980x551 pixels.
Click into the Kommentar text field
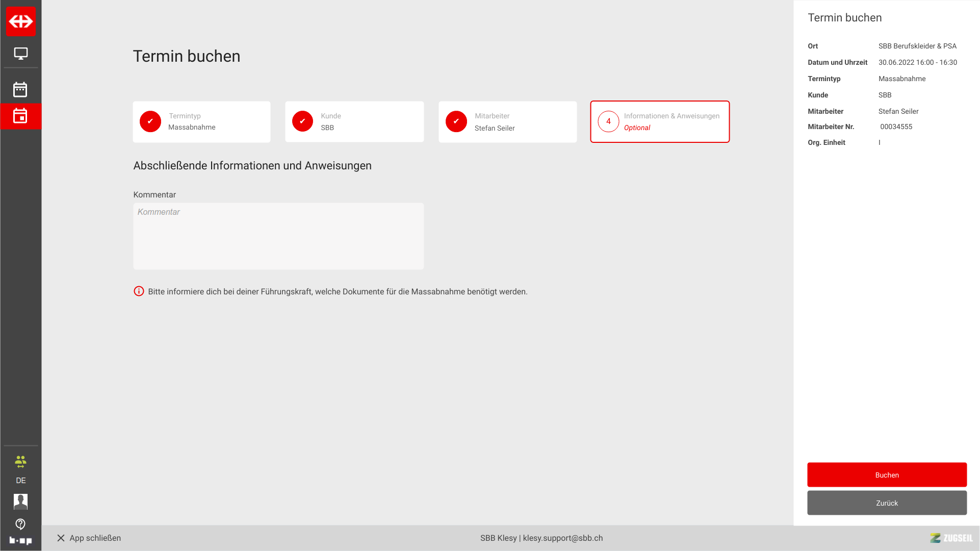click(x=278, y=236)
